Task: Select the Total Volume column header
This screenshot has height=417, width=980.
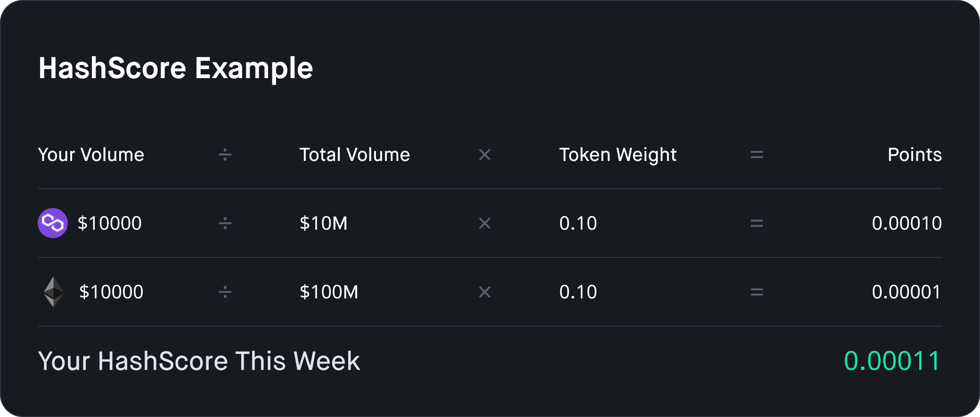Action: (355, 155)
